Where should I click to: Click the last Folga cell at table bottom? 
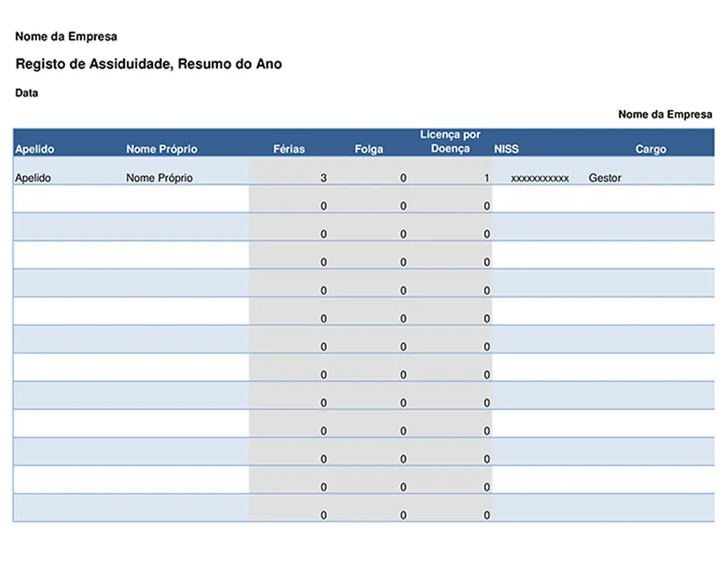[x=402, y=514]
